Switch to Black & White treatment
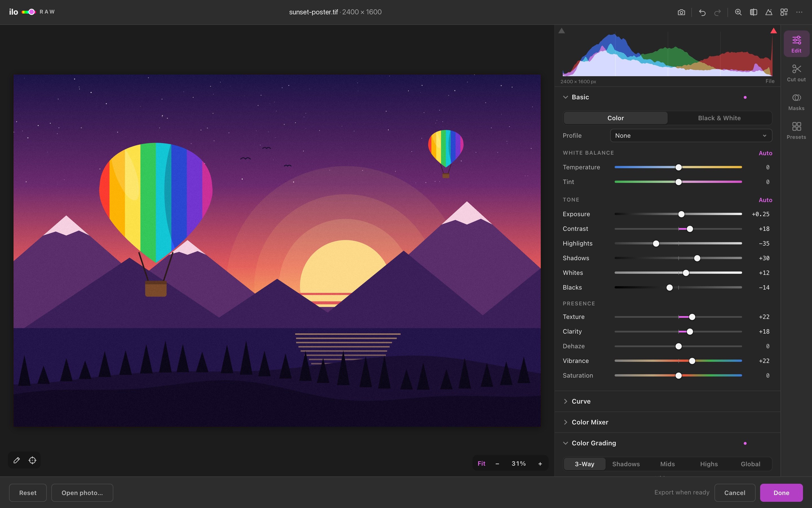 pyautogui.click(x=720, y=118)
